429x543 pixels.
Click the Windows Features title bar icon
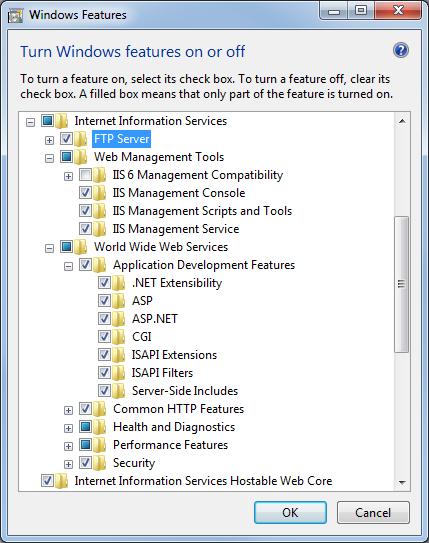[15, 16]
